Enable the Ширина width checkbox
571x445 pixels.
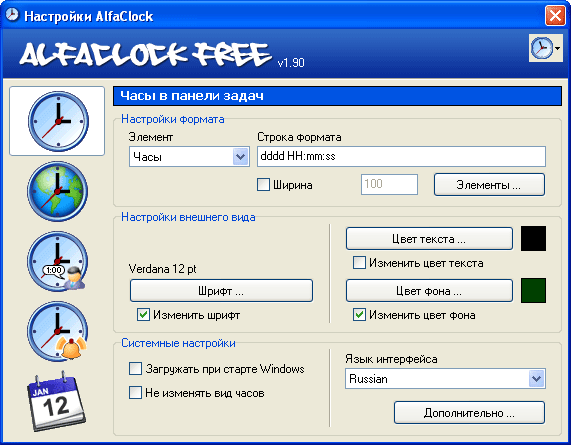(x=263, y=185)
